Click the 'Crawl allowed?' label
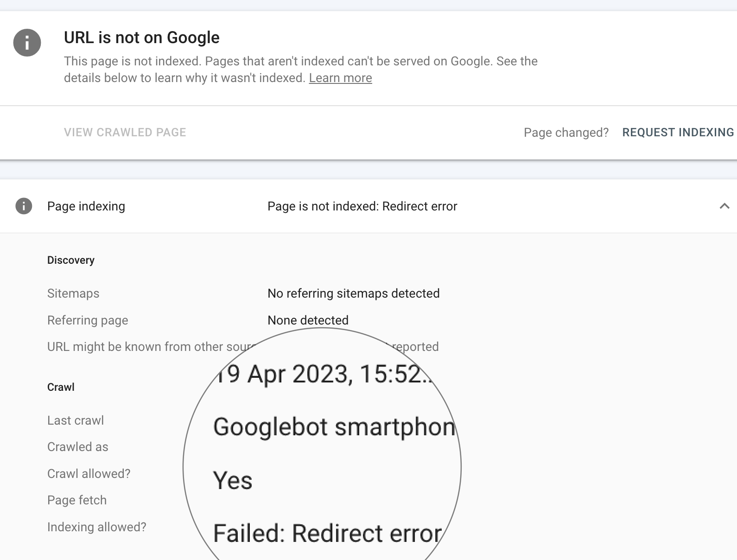737x560 pixels. pyautogui.click(x=89, y=474)
